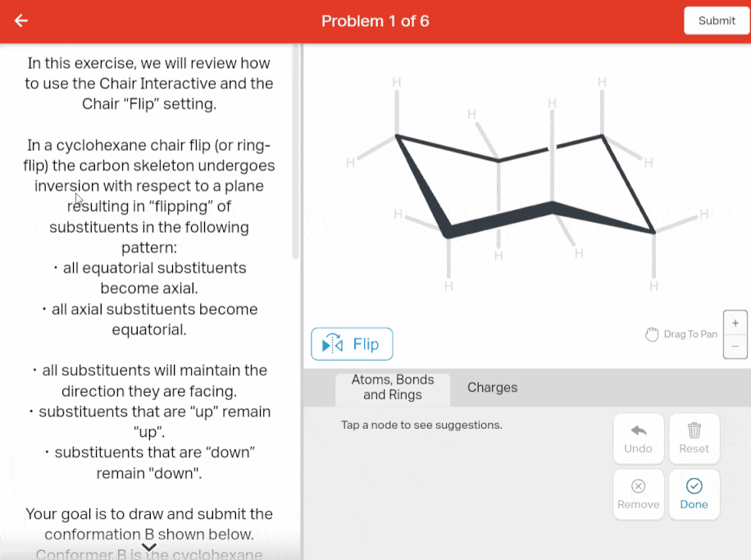Click the Problem 1 of 6 title
The height and width of the screenshot is (560, 751).
(375, 21)
